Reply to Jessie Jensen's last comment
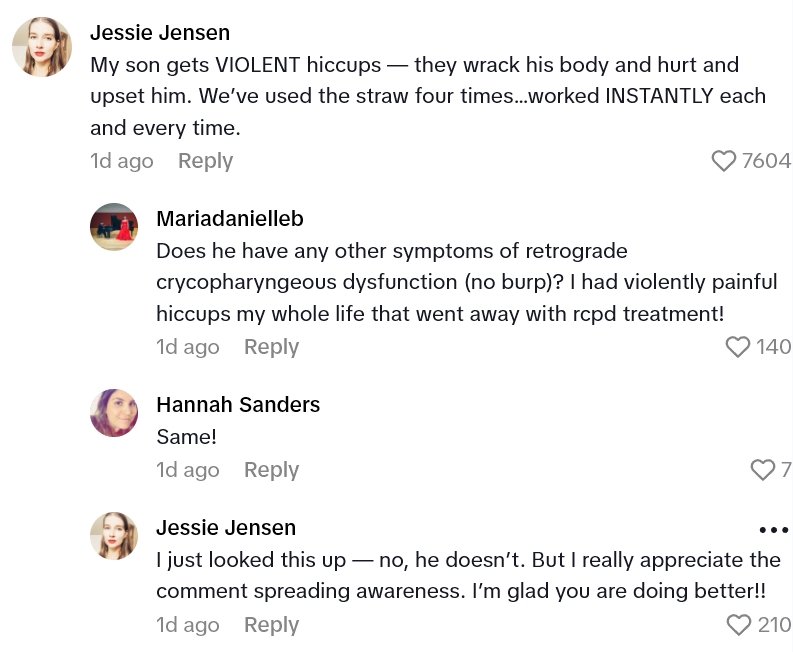Viewport: 793px width, 652px height. (271, 625)
